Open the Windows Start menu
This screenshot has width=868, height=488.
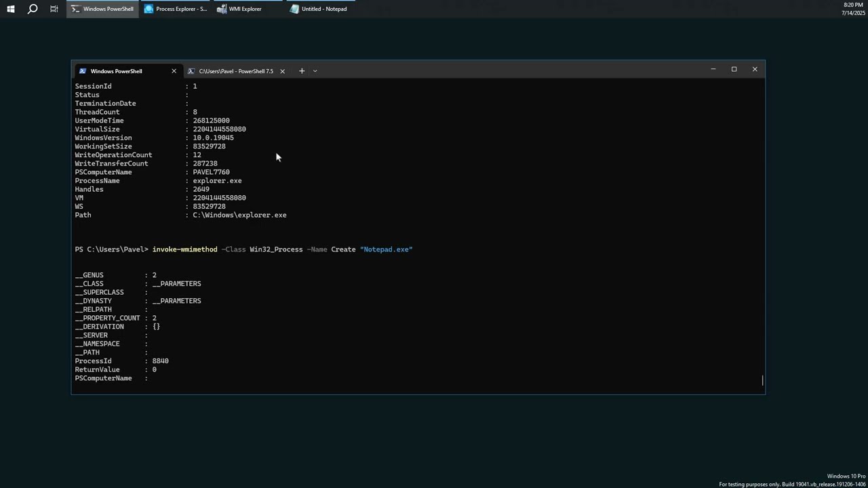pos(10,9)
